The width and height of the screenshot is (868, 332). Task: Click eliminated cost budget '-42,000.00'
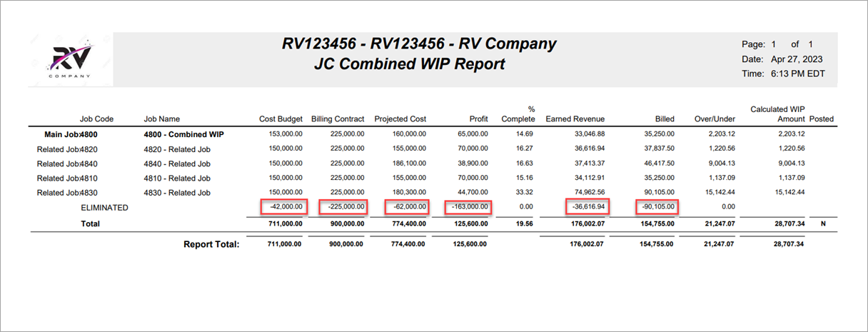tap(286, 207)
